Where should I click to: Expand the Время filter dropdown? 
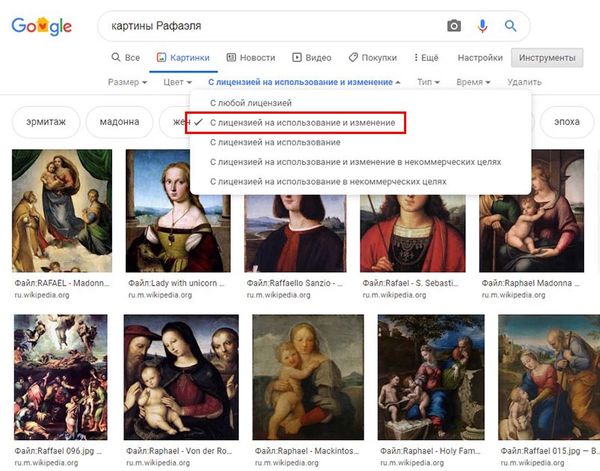pos(473,82)
